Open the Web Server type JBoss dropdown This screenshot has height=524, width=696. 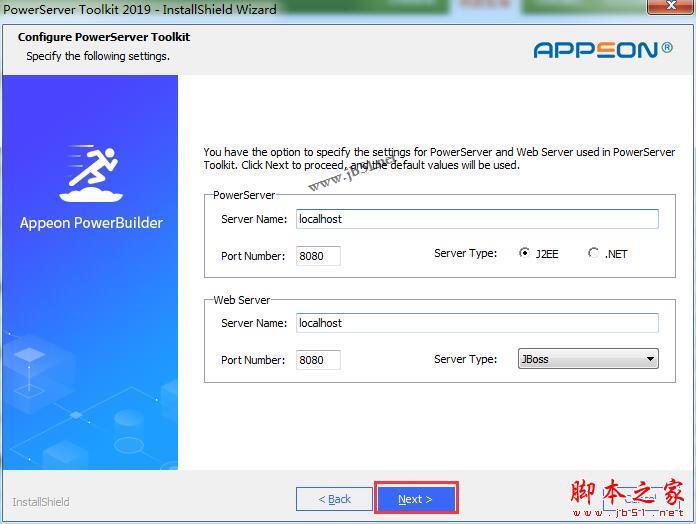click(x=588, y=359)
